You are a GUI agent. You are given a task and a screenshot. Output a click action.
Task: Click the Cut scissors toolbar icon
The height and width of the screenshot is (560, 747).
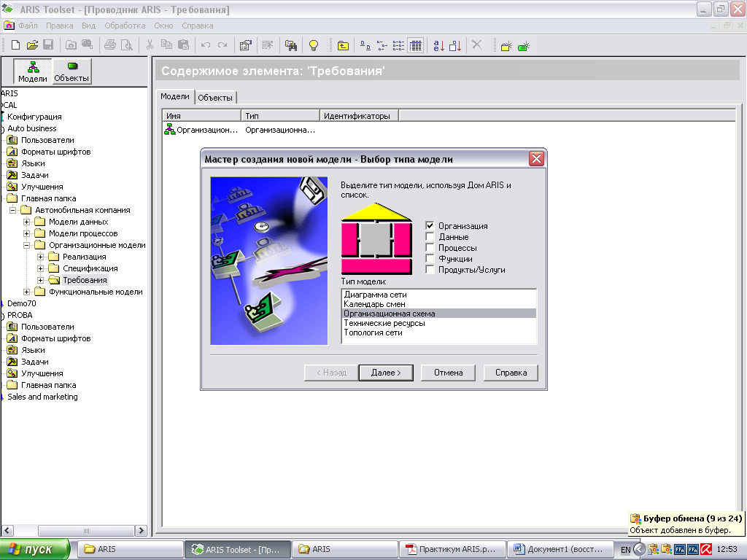(150, 45)
